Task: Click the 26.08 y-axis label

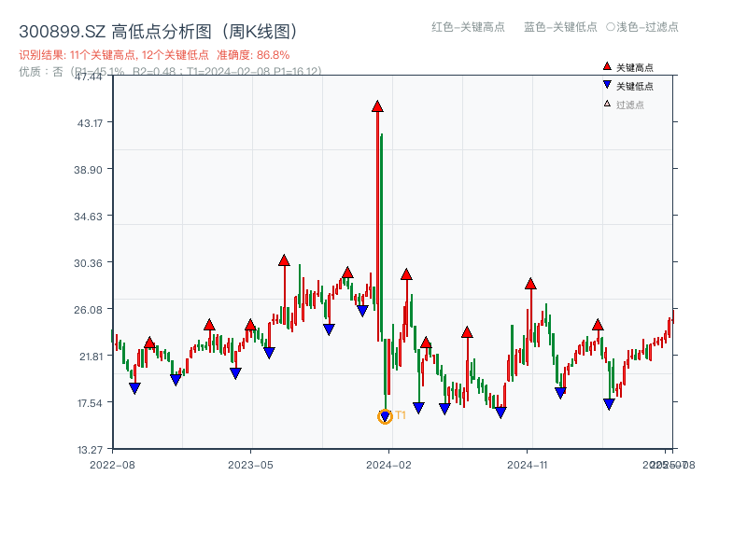Action: tap(88, 310)
